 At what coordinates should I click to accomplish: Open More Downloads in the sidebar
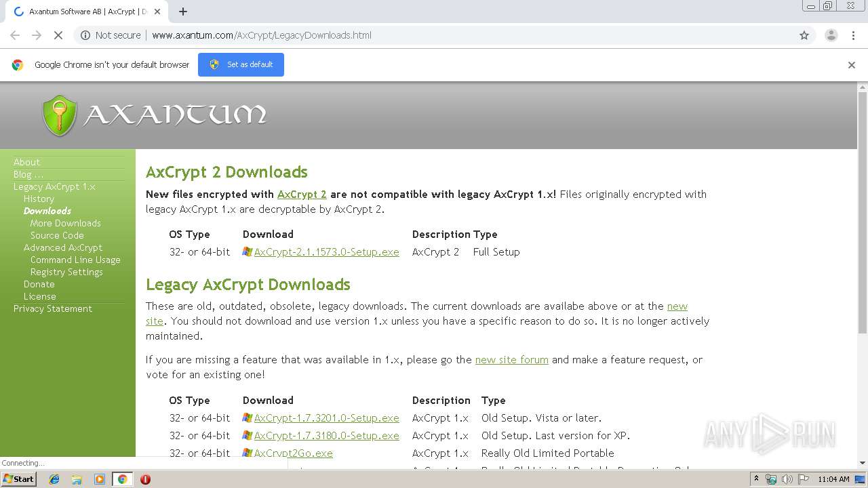click(x=66, y=223)
